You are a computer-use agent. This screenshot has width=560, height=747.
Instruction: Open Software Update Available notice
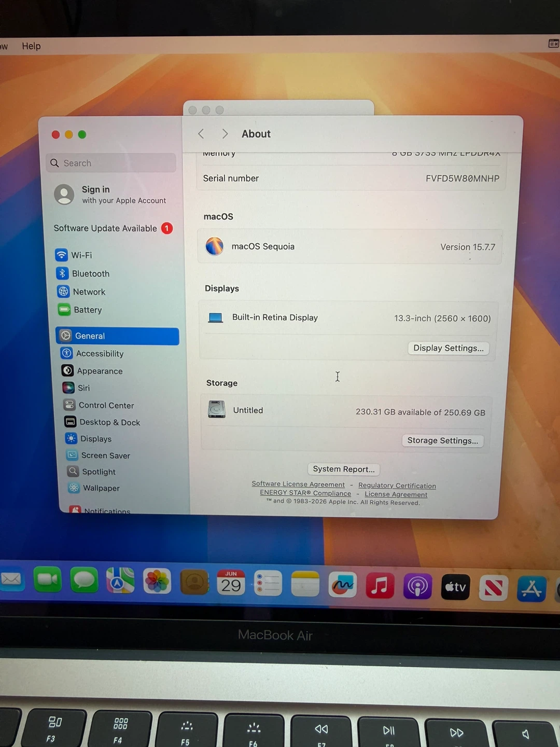113,228
